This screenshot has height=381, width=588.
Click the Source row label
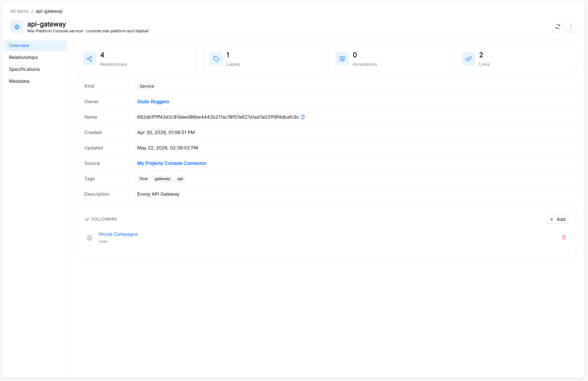[x=92, y=163]
